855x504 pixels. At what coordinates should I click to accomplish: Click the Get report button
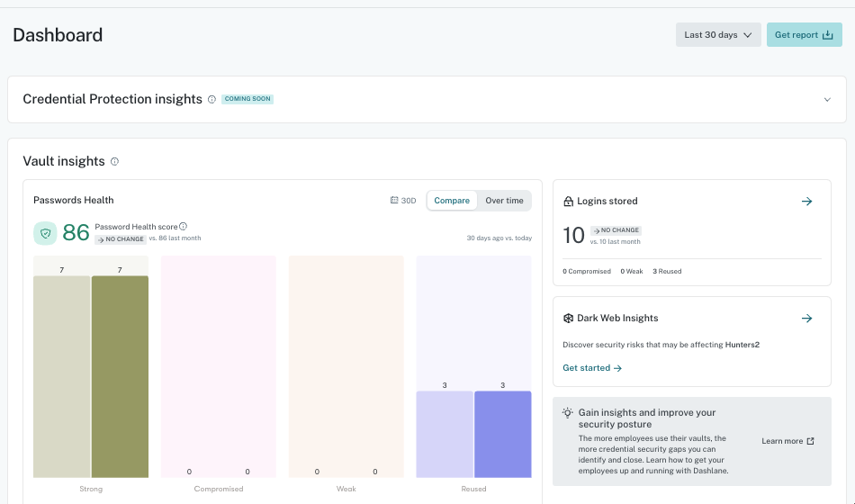(804, 35)
